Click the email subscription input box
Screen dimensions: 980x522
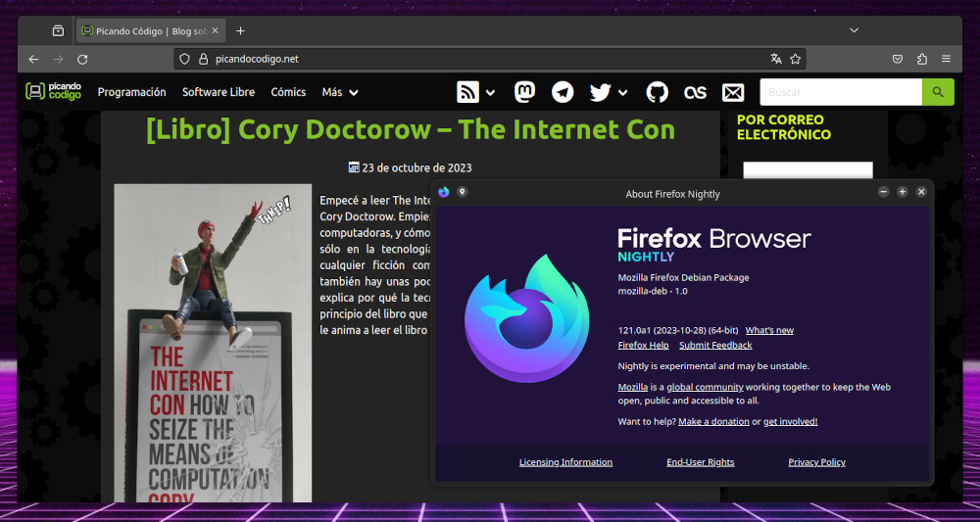808,171
